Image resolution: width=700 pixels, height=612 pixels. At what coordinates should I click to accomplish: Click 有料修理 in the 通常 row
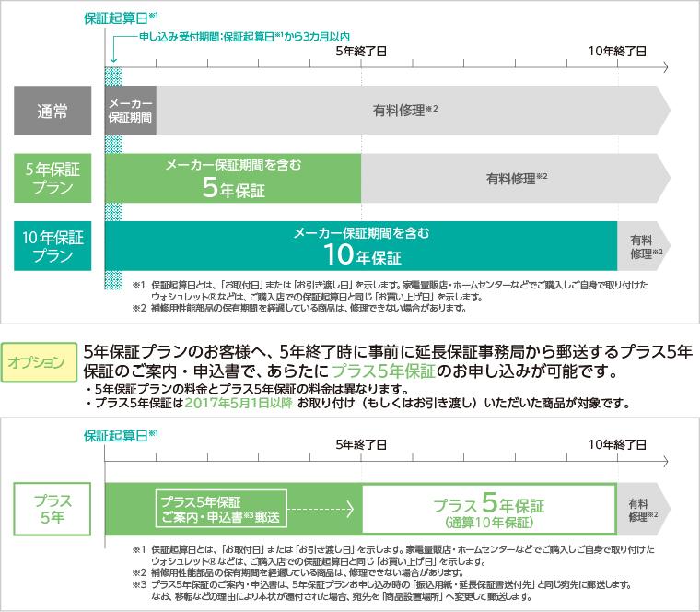(x=405, y=110)
